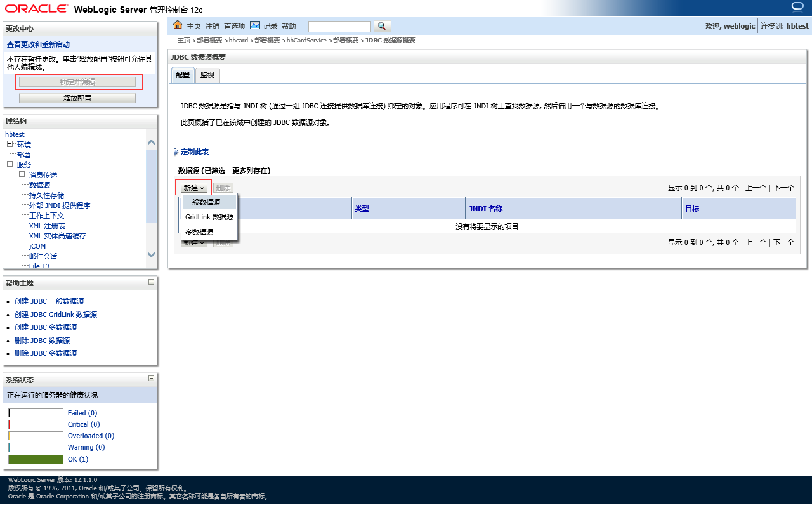Click the Oracle logo at top left

pyautogui.click(x=35, y=9)
